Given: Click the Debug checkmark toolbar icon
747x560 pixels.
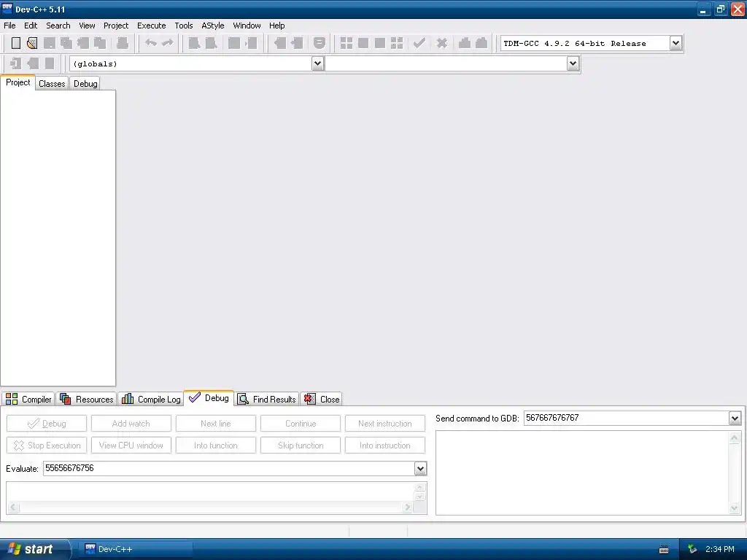Looking at the screenshot, I should 419,43.
